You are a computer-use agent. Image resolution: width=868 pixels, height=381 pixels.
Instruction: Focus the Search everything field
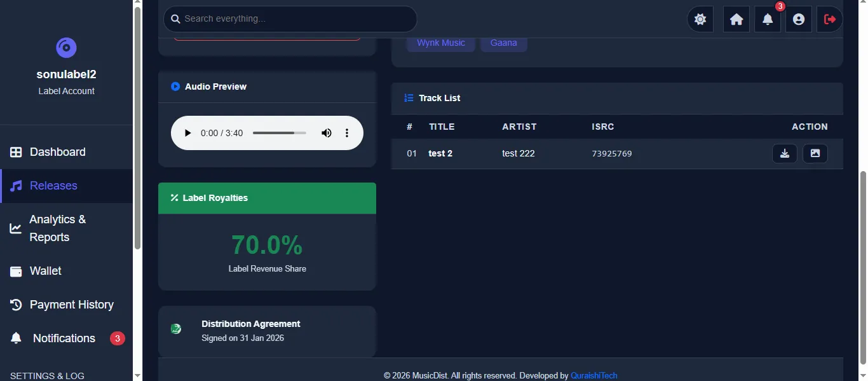pyautogui.click(x=290, y=19)
